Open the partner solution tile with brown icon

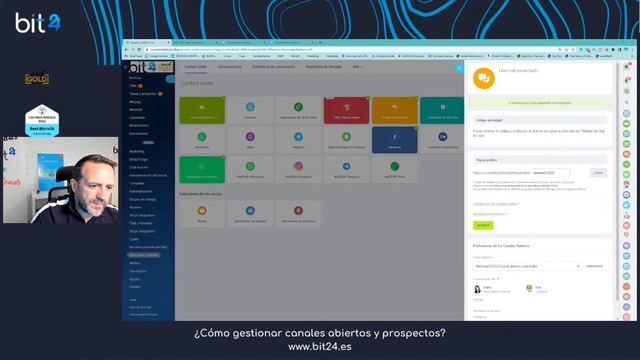point(298,213)
